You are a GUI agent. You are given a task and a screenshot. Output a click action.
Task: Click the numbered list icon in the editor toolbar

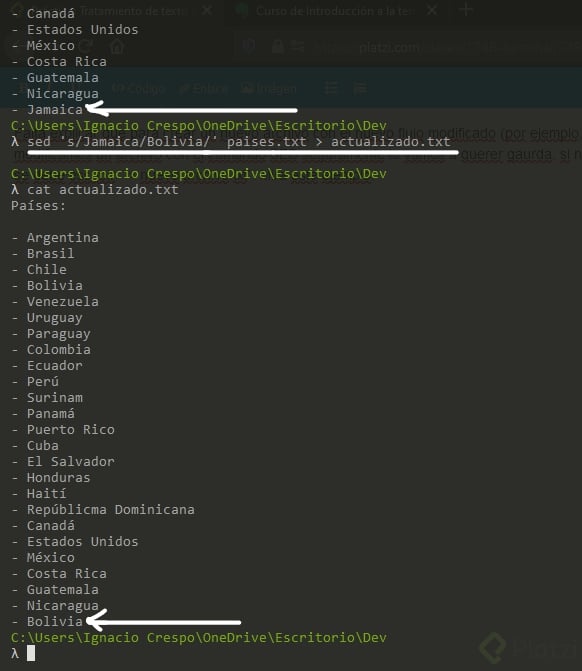pos(360,89)
